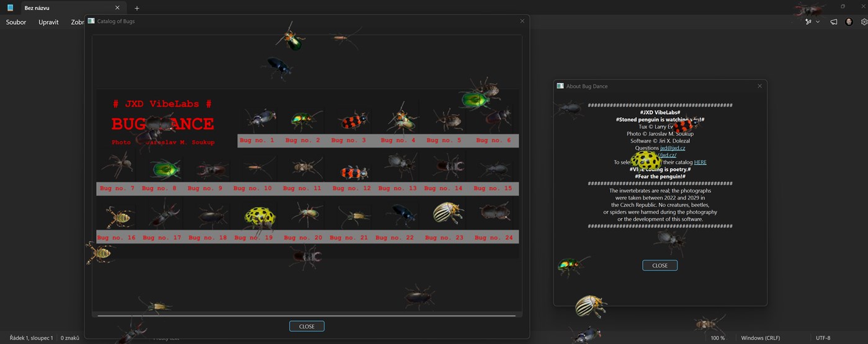The height and width of the screenshot is (344, 868).
Task: Open Notepad settings gear
Action: click(x=864, y=22)
